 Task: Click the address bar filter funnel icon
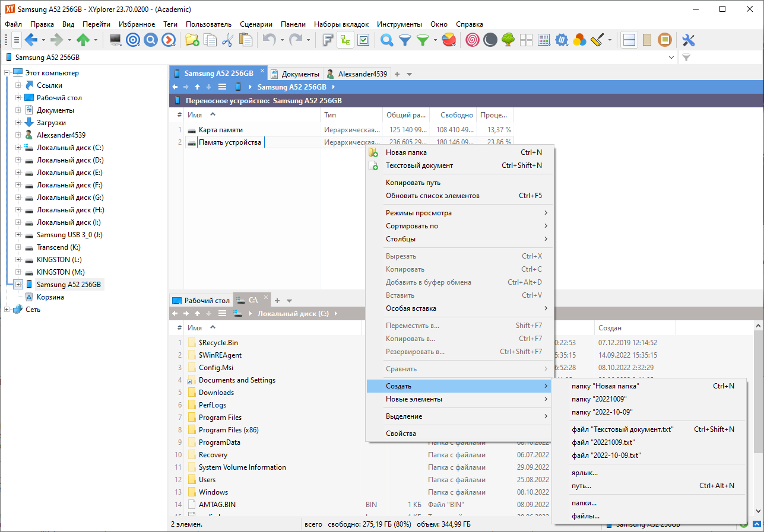point(686,58)
